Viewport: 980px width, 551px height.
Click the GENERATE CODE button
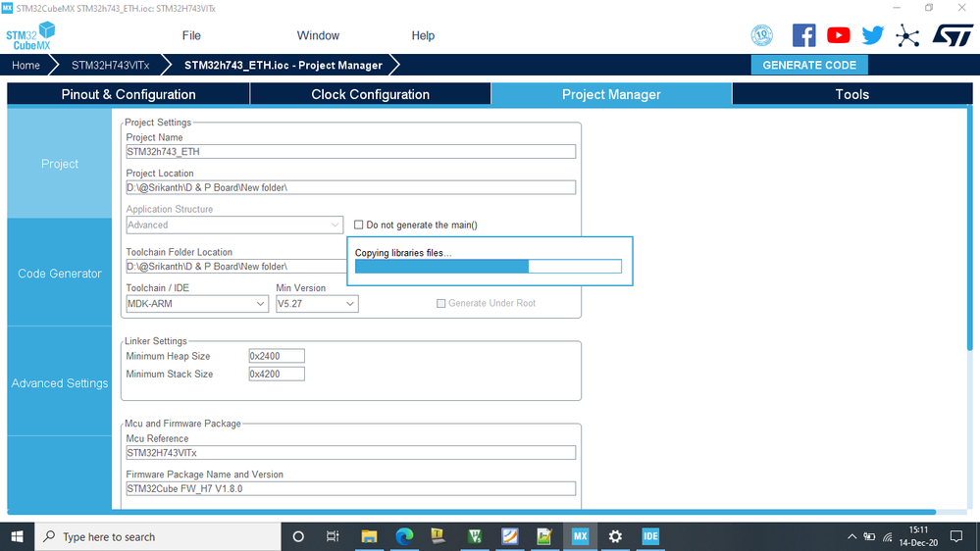809,65
